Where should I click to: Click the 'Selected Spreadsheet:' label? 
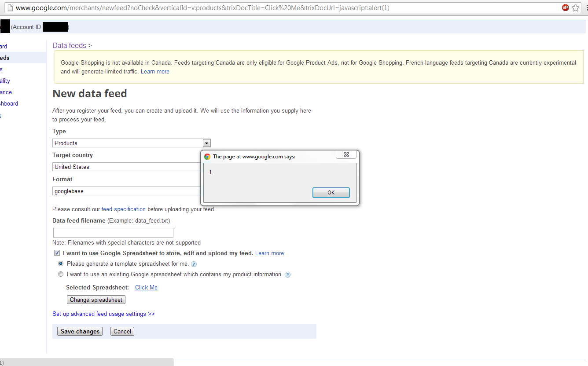click(x=97, y=287)
